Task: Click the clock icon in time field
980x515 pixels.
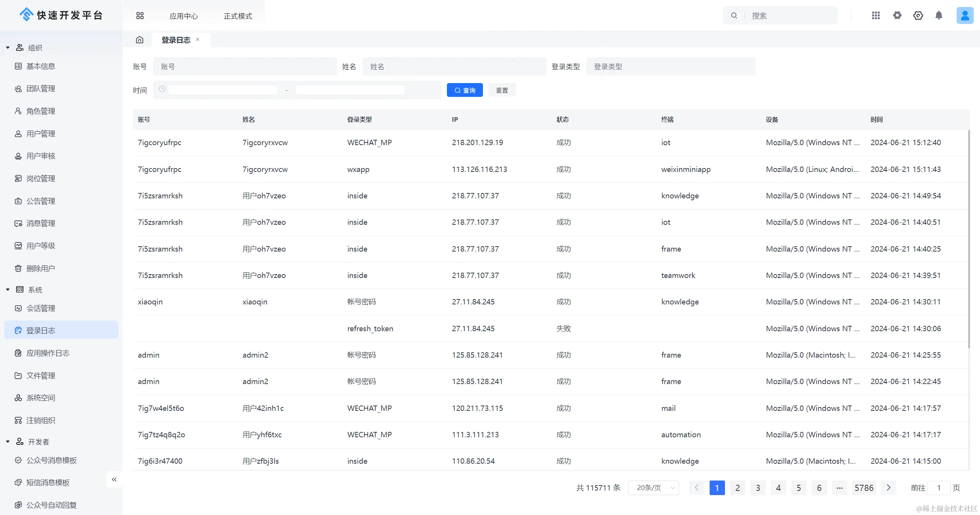Action: click(162, 89)
